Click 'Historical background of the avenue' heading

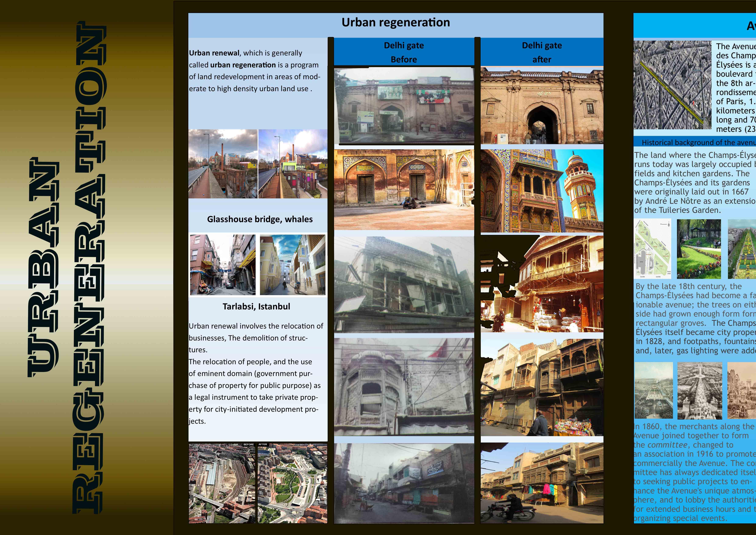(698, 143)
